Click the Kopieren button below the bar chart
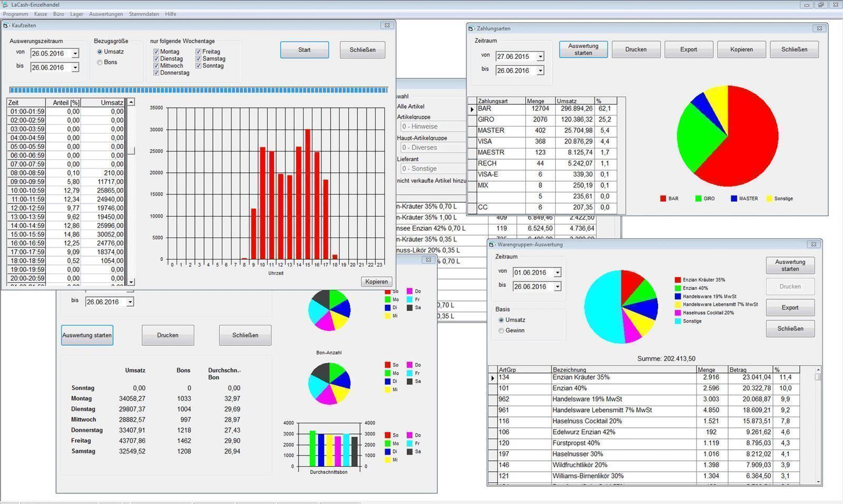Viewport: 843px width, 504px height. coord(376,282)
